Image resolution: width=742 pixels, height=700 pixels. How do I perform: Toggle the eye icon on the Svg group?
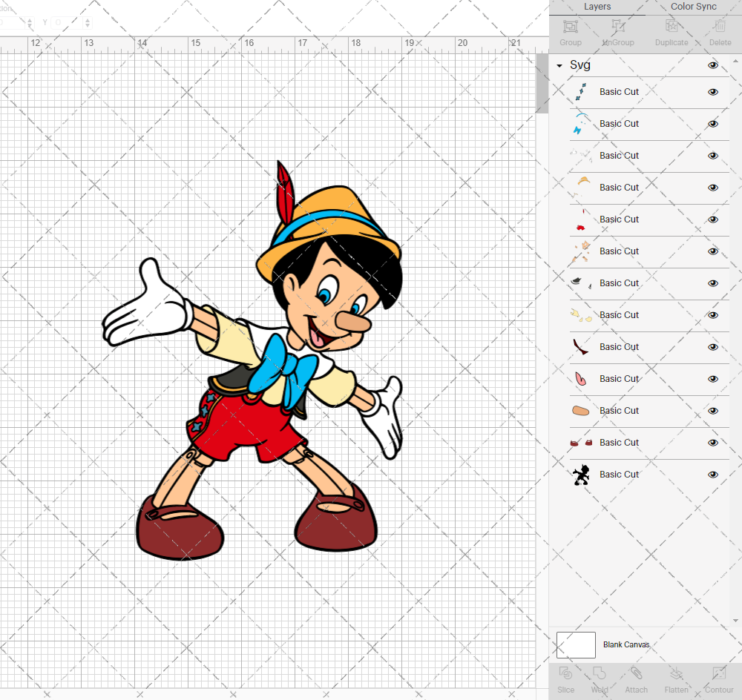[x=712, y=65]
